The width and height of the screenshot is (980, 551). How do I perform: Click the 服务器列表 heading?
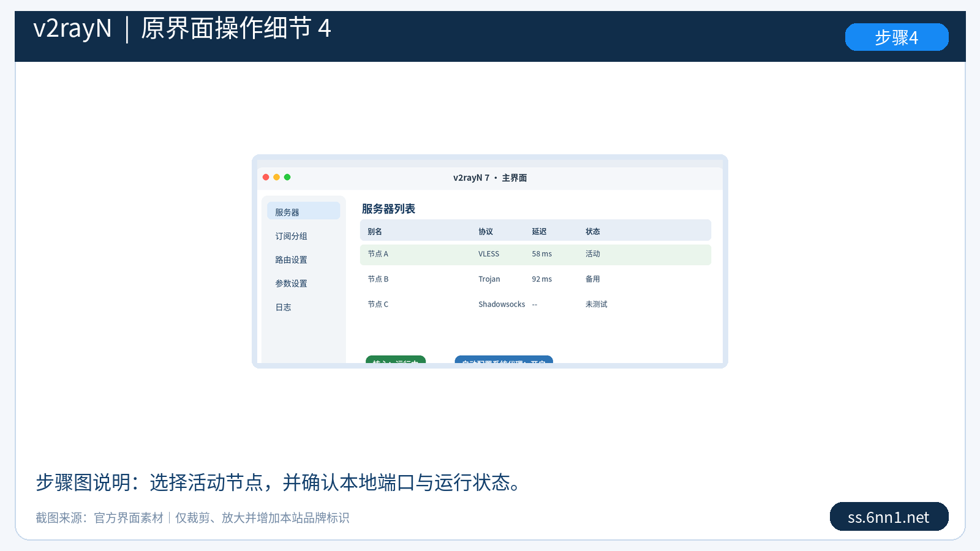click(388, 209)
